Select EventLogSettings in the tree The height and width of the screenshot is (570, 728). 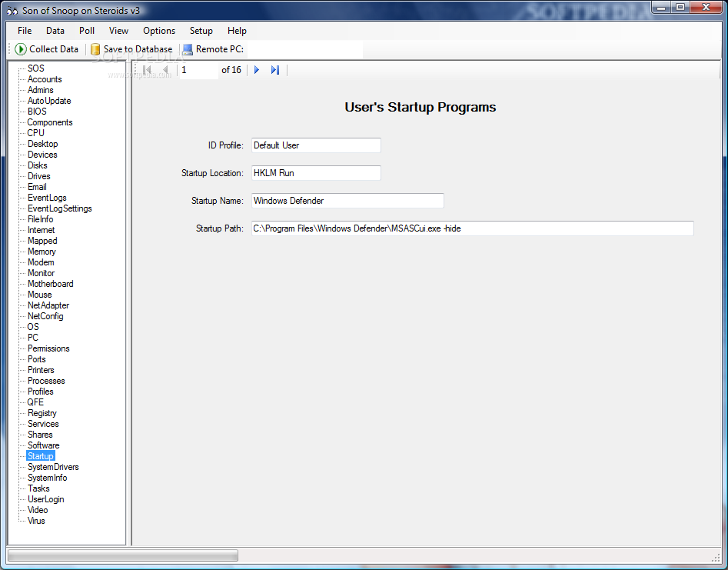pos(59,208)
